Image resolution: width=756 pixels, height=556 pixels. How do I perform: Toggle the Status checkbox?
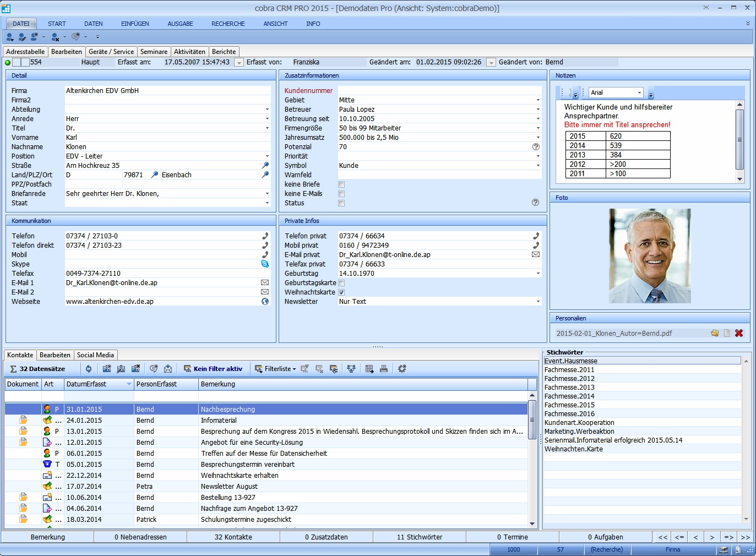tap(341, 203)
